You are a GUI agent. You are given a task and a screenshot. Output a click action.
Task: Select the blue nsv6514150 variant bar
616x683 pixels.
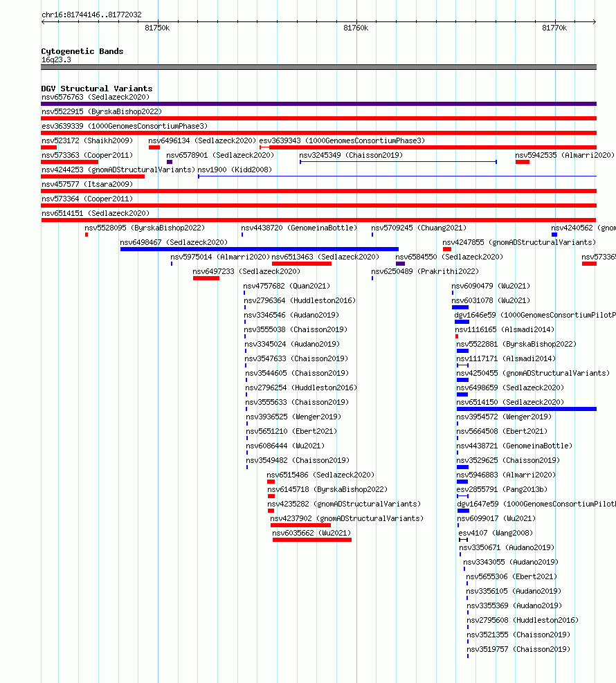pyautogui.click(x=526, y=409)
